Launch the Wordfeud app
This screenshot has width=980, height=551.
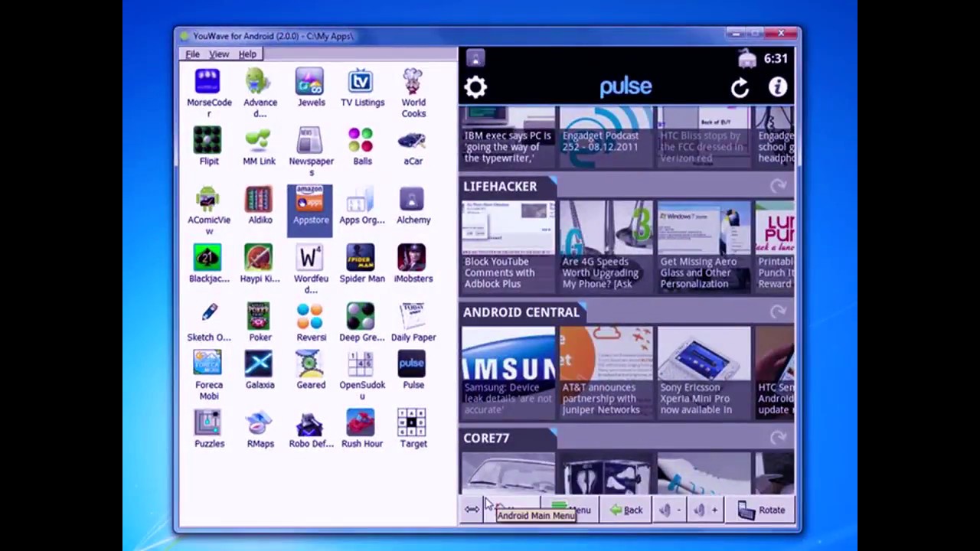pyautogui.click(x=309, y=258)
